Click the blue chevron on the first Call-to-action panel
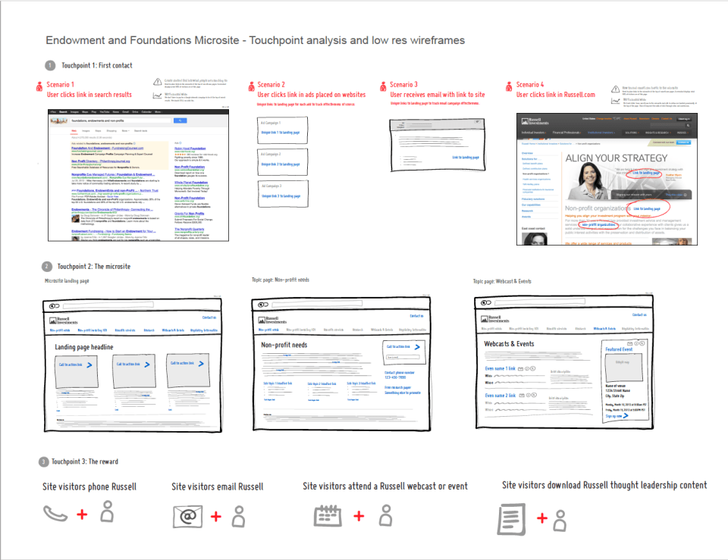 [89, 364]
